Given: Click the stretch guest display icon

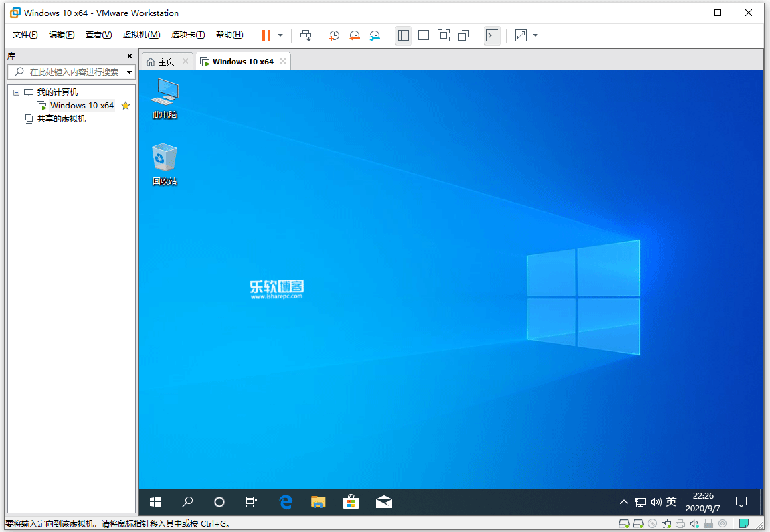Looking at the screenshot, I should click(x=521, y=35).
